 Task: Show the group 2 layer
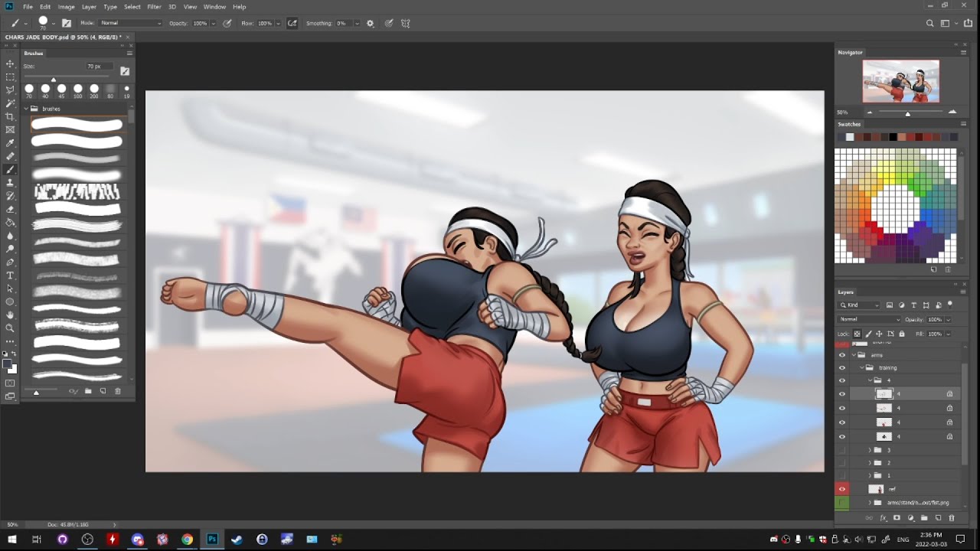842,463
